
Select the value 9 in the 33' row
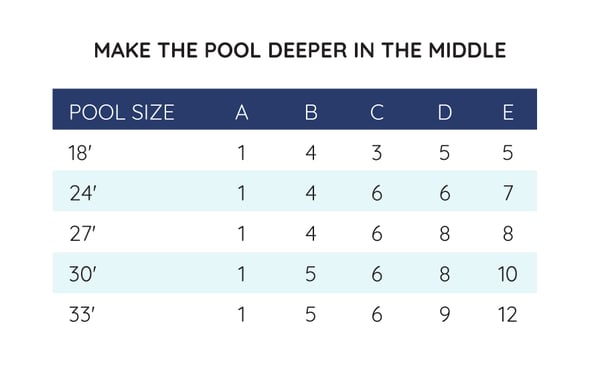click(445, 314)
